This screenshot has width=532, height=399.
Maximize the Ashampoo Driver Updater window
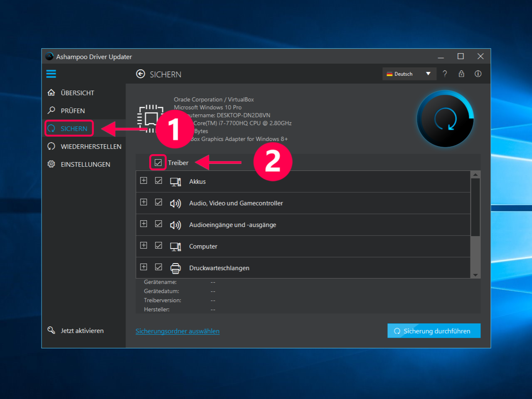point(461,57)
